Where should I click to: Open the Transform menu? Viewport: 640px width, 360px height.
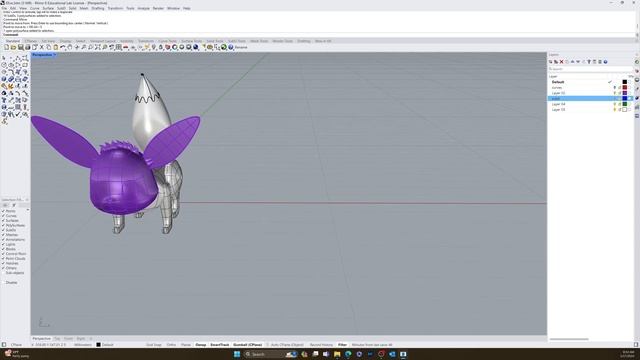(115, 8)
